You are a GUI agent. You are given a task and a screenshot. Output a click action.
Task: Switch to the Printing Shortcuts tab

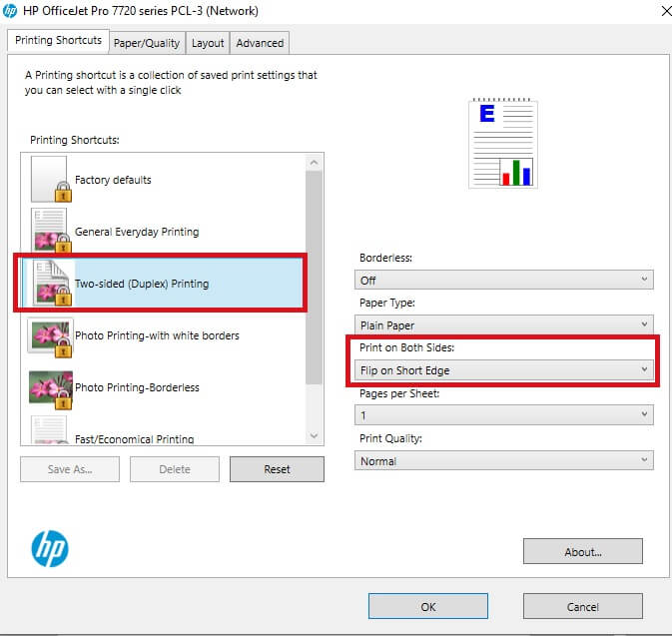click(58, 40)
